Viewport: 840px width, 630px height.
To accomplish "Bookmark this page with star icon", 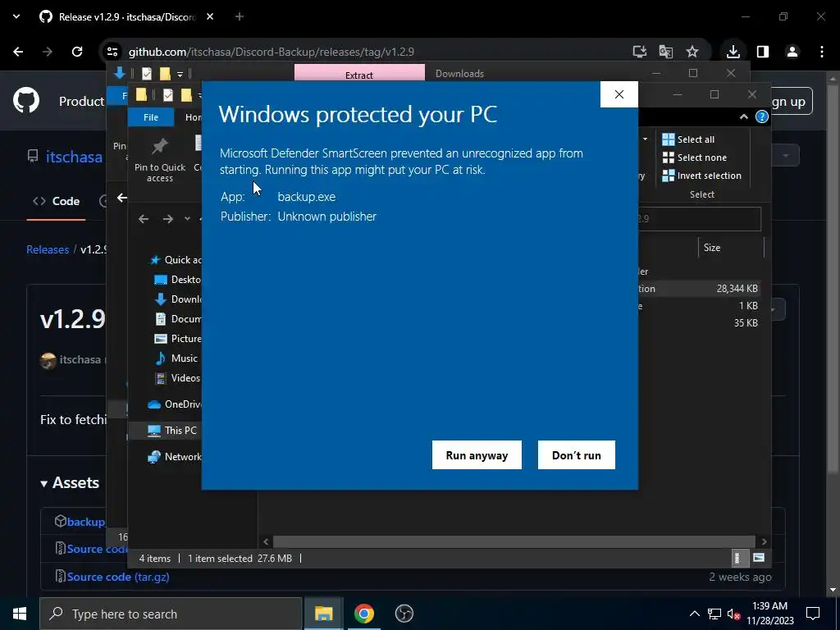I will [692, 52].
